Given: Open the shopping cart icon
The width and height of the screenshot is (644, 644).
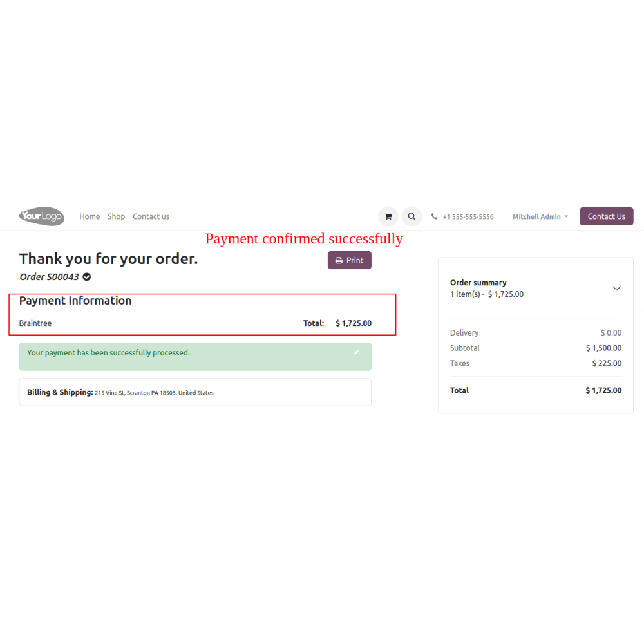Looking at the screenshot, I should (388, 217).
